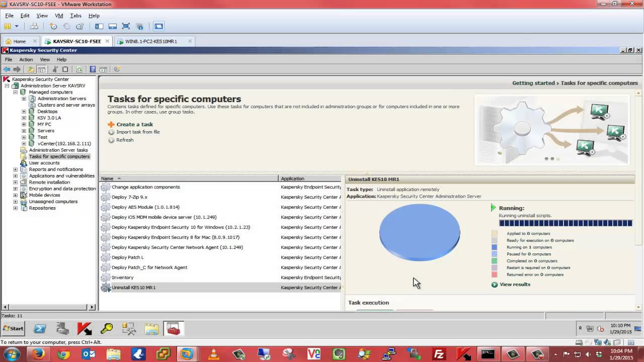Launch Firefox from host taskbar
This screenshot has width=644, height=362.
click(39, 354)
